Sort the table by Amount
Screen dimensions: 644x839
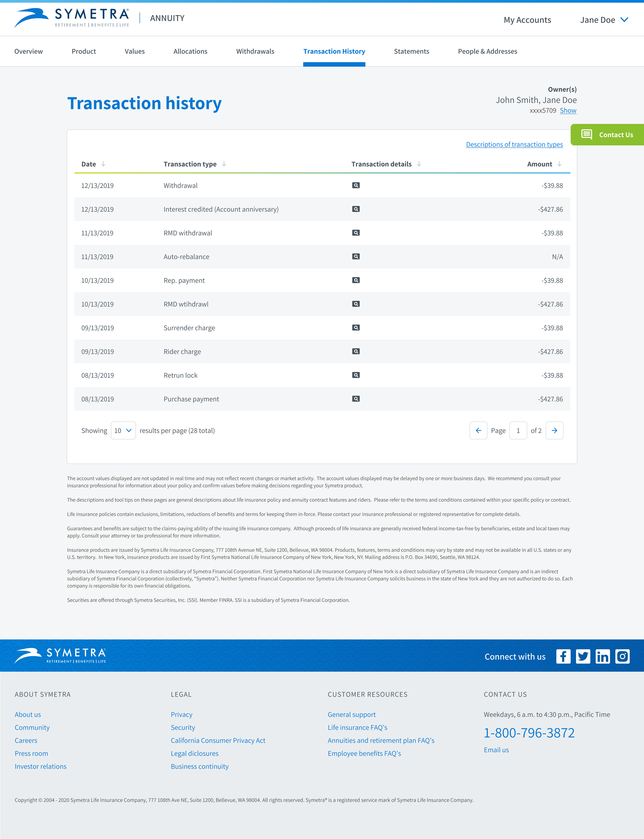[559, 164]
